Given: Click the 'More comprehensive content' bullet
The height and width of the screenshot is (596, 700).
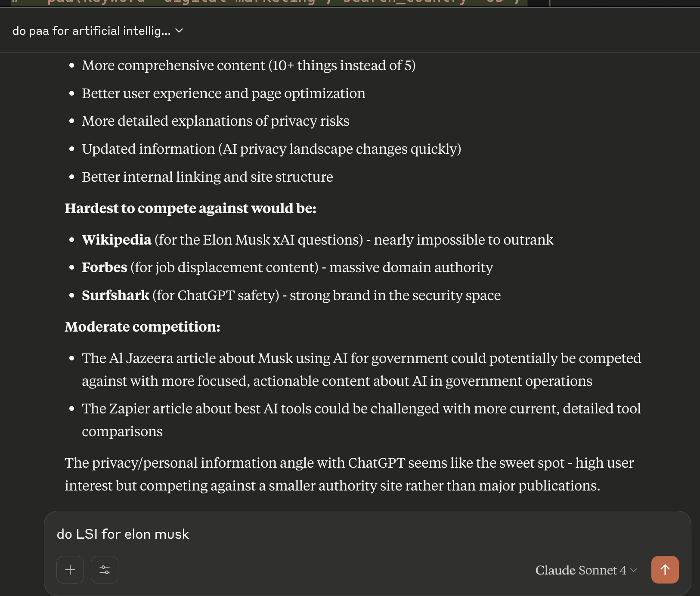Looking at the screenshot, I should pyautogui.click(x=249, y=65).
